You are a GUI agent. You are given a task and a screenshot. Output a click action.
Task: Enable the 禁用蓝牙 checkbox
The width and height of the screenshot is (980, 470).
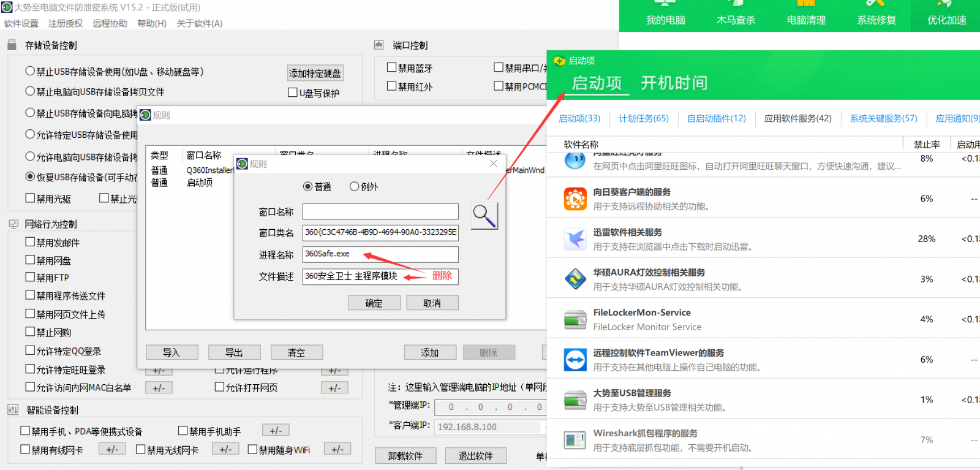(391, 67)
